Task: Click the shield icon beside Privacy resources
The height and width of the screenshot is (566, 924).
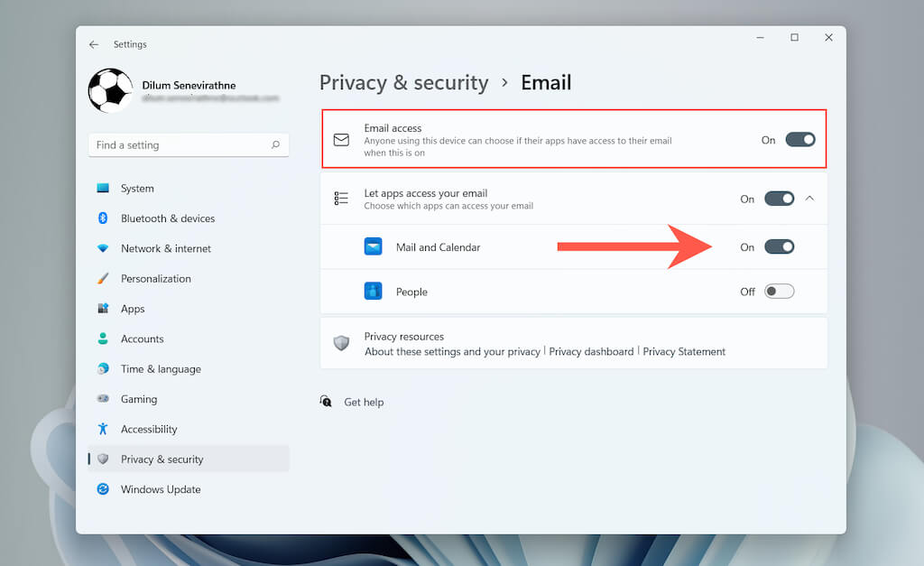Action: pos(341,342)
